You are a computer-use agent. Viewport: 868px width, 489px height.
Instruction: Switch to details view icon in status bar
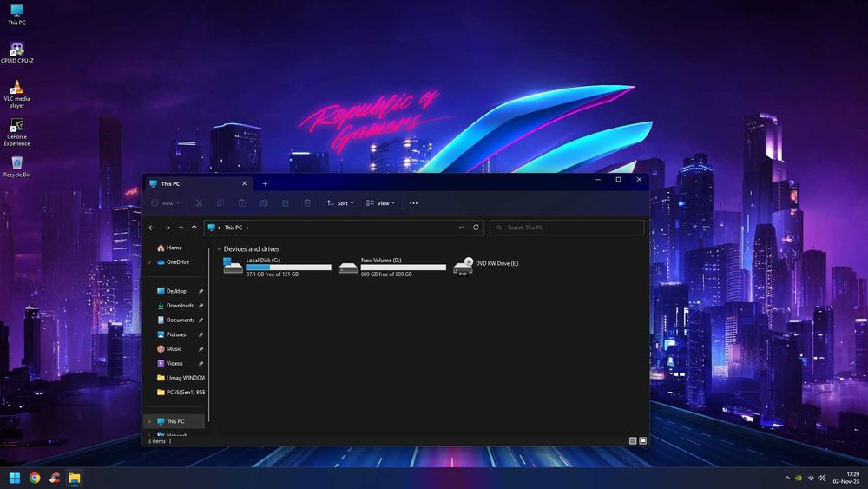633,441
